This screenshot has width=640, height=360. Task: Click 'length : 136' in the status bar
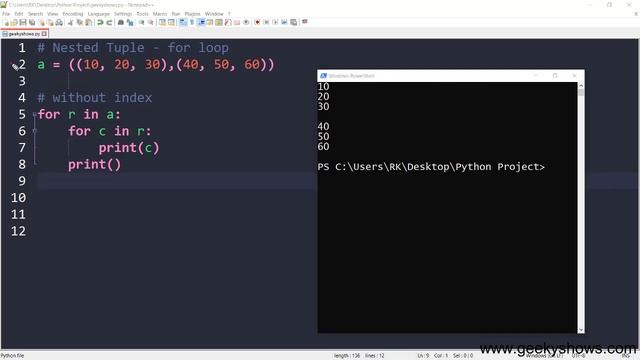347,356
